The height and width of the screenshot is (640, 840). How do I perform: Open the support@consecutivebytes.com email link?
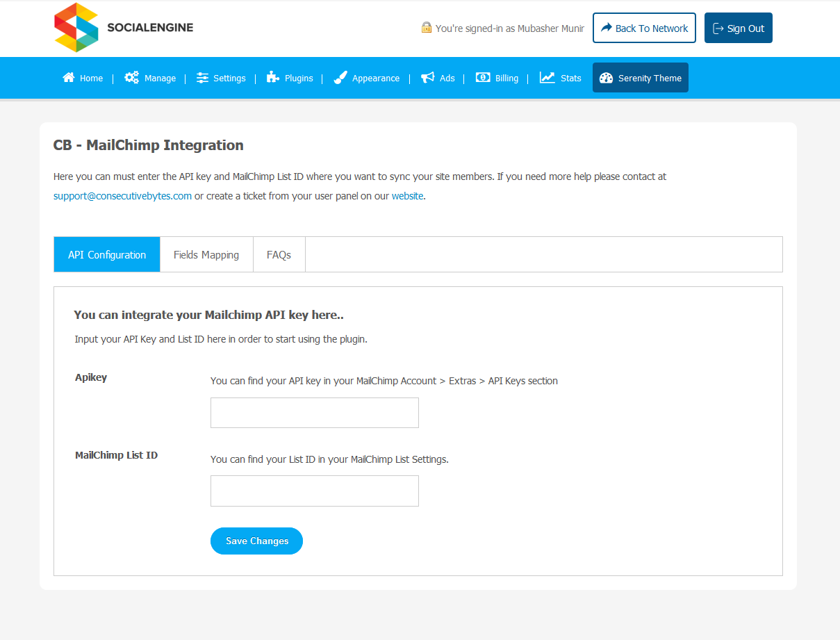click(122, 196)
